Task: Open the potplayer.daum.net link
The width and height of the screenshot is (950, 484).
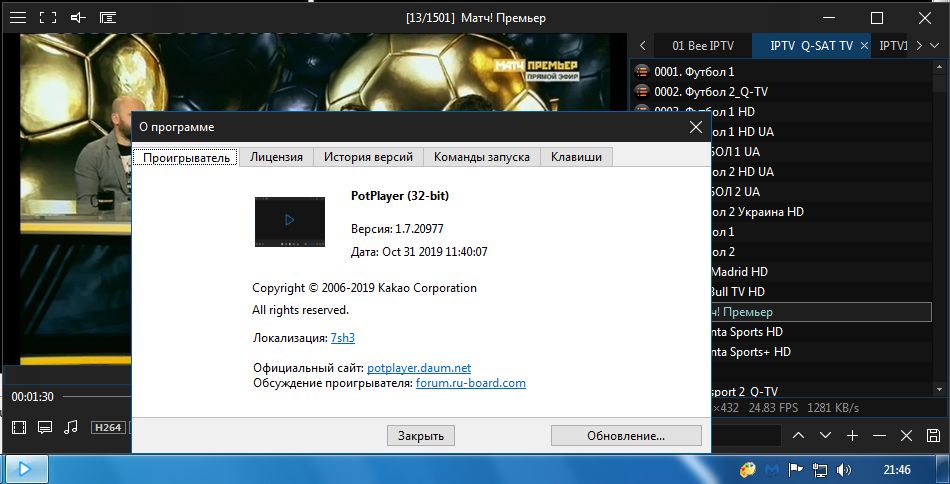Action: click(x=418, y=368)
